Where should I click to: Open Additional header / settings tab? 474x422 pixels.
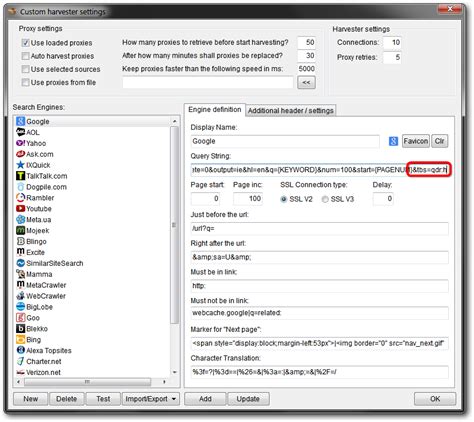291,111
